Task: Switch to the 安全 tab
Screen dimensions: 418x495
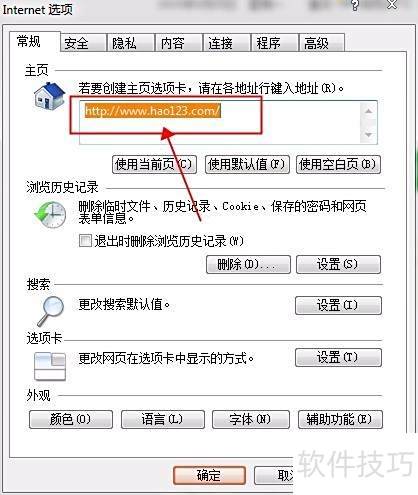Action: [x=83, y=43]
